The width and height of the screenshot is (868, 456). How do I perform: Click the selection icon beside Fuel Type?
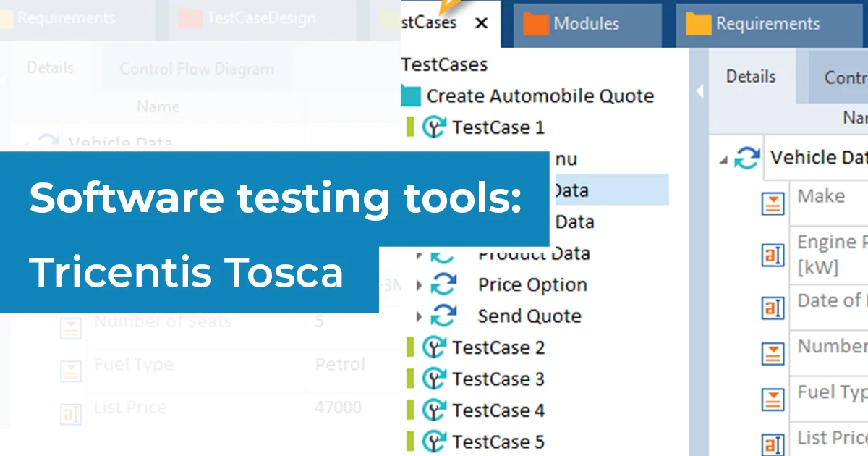pos(773,399)
